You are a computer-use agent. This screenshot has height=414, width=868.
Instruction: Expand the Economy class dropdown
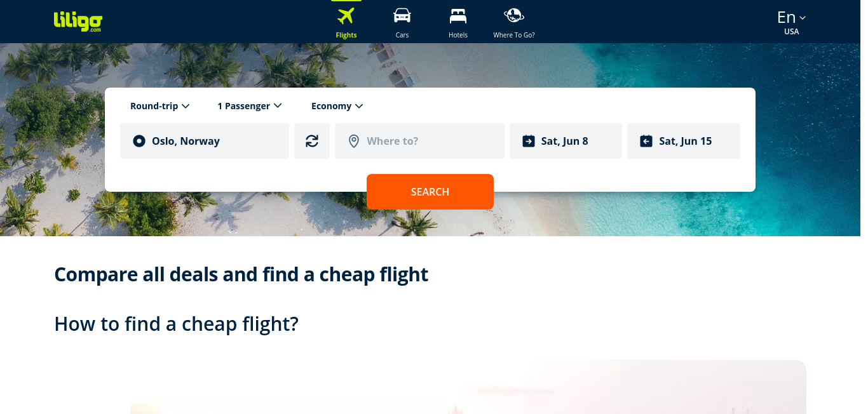click(337, 106)
